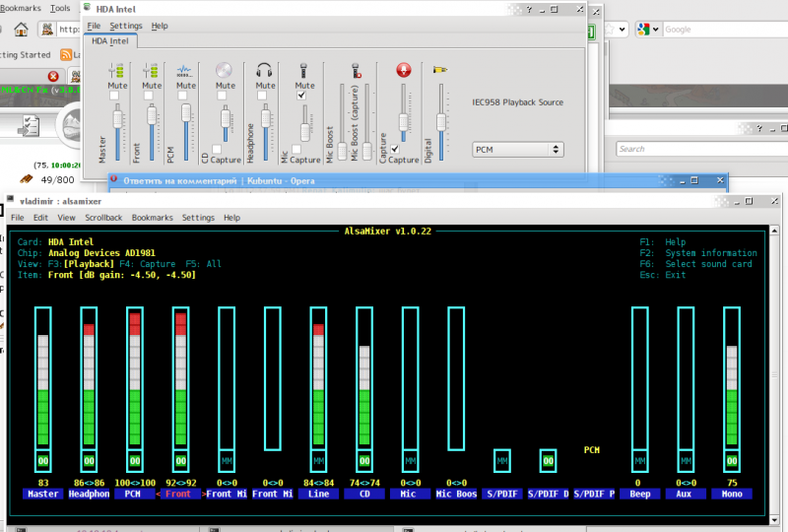Click the terminal vertical scrollbar down arrow
The image size is (788, 532).
774,520
